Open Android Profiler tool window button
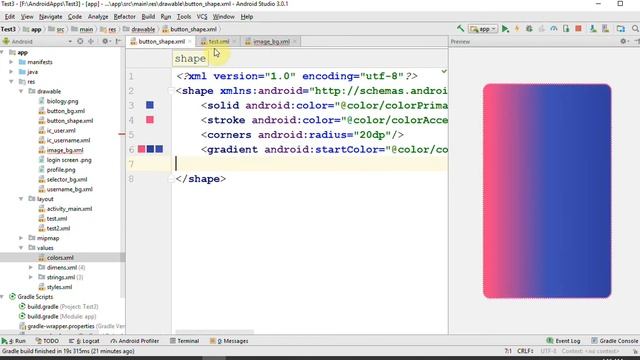This screenshot has height=360, width=640. tap(135, 341)
